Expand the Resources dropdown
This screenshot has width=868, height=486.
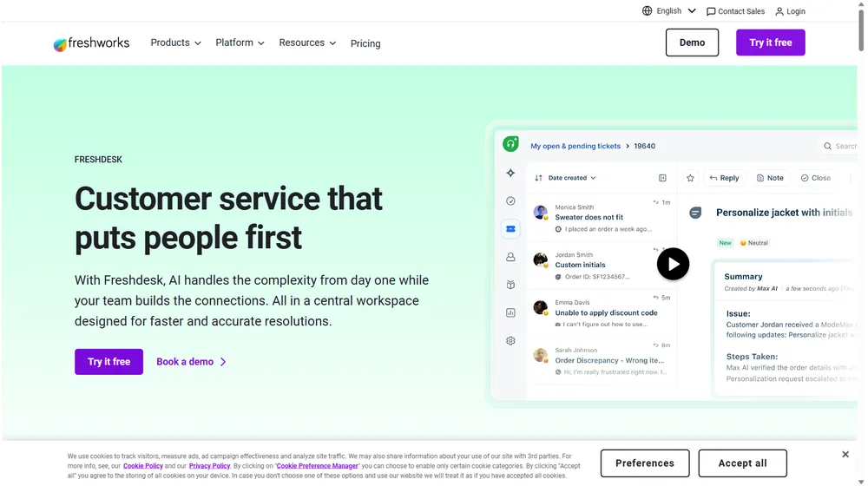[307, 43]
